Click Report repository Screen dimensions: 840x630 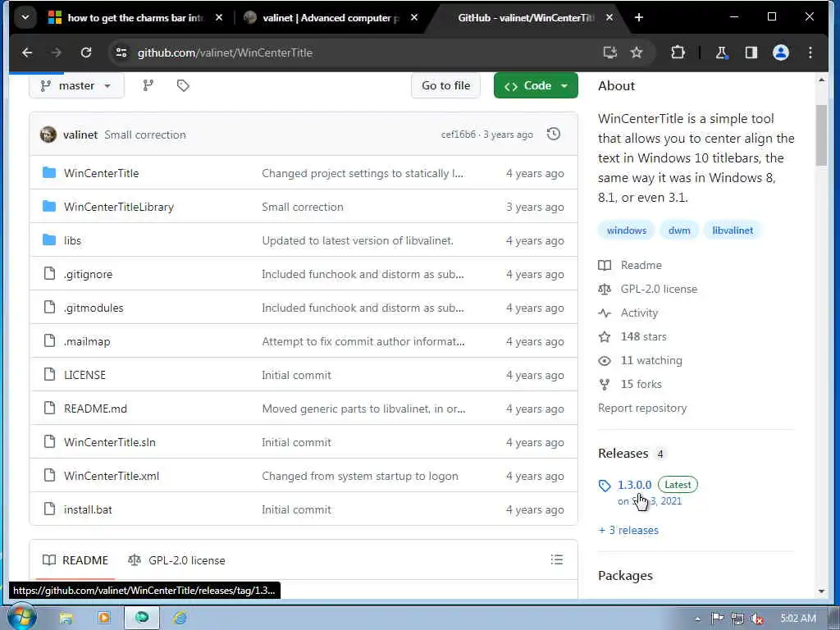click(x=642, y=409)
